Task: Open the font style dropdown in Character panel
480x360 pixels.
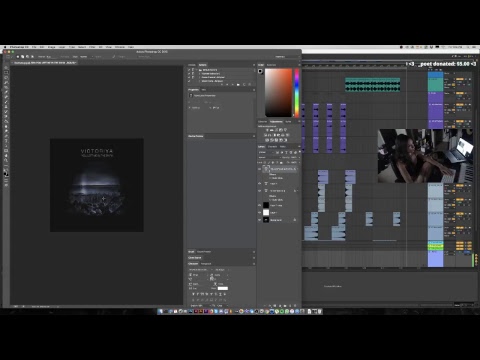Action: pos(221,269)
